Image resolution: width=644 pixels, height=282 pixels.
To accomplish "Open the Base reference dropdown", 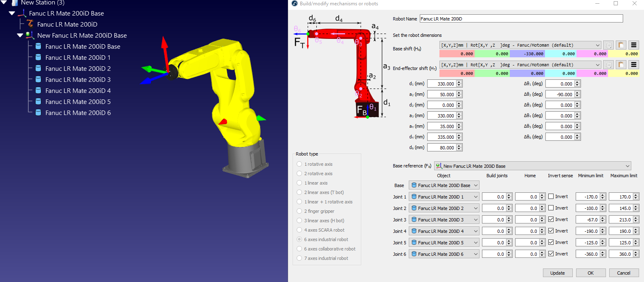I will coord(532,166).
